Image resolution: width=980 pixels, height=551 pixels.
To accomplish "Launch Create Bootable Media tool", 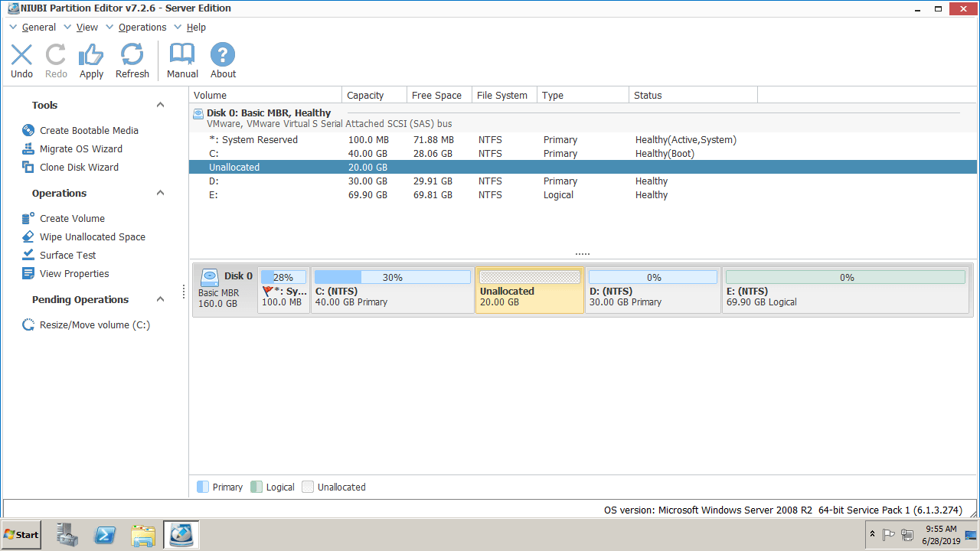I will coord(89,131).
